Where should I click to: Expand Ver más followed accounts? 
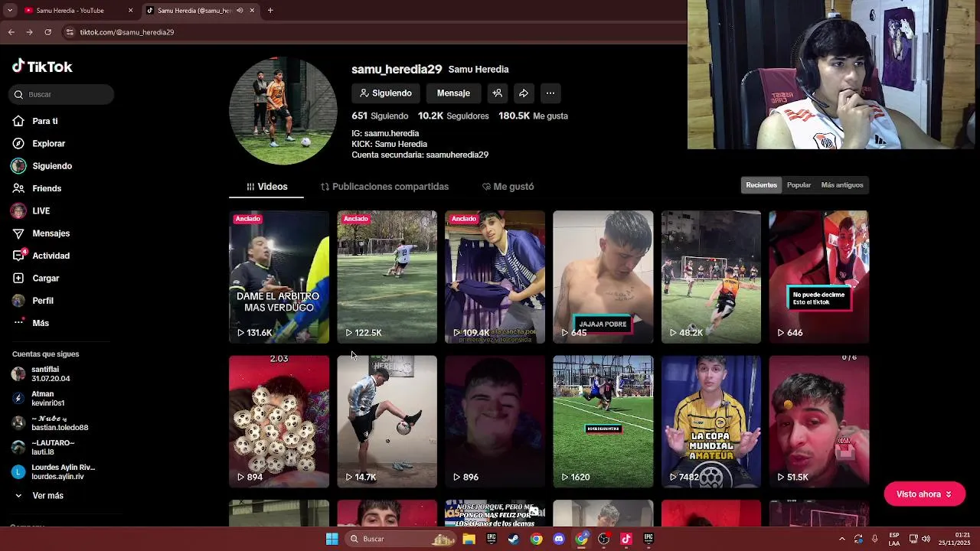[x=38, y=496]
